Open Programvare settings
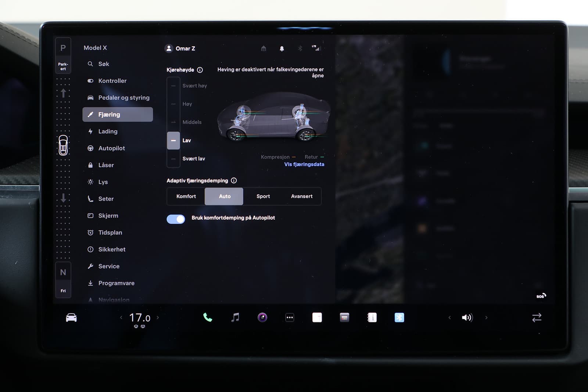The width and height of the screenshot is (588, 392). tap(118, 283)
